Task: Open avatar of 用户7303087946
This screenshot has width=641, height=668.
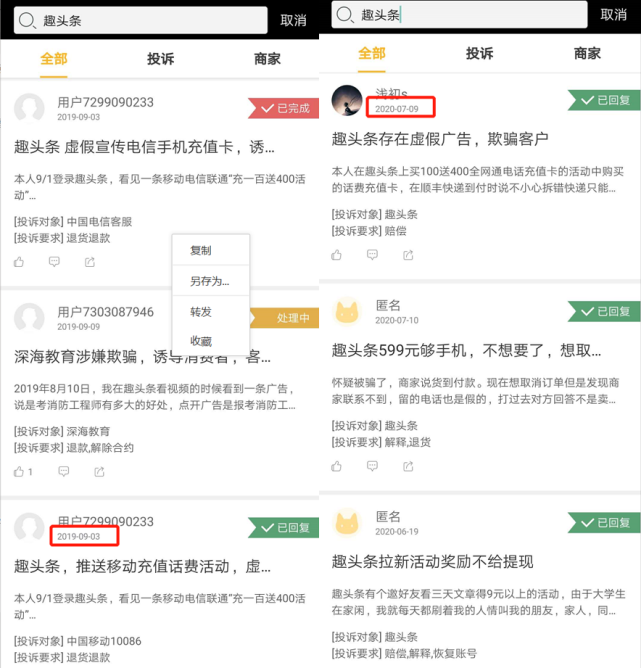Action: [29, 318]
